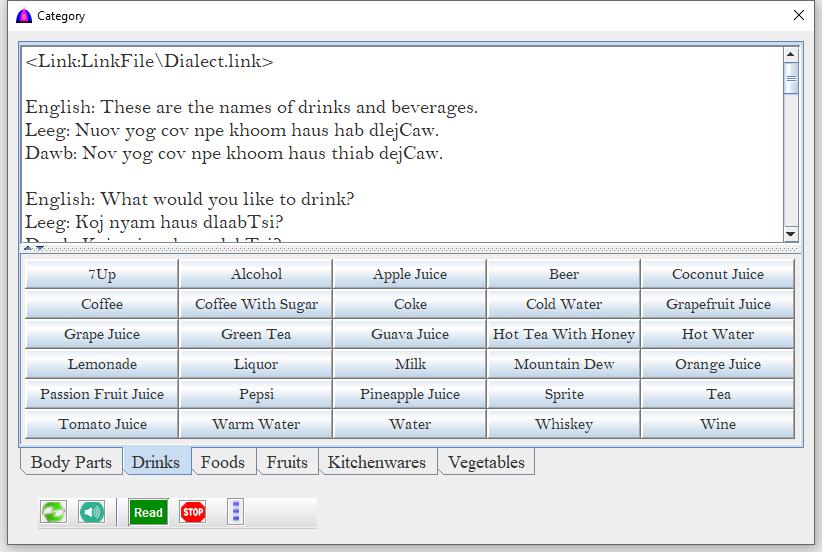822x552 pixels.
Task: Close the Category window
Action: coord(798,16)
